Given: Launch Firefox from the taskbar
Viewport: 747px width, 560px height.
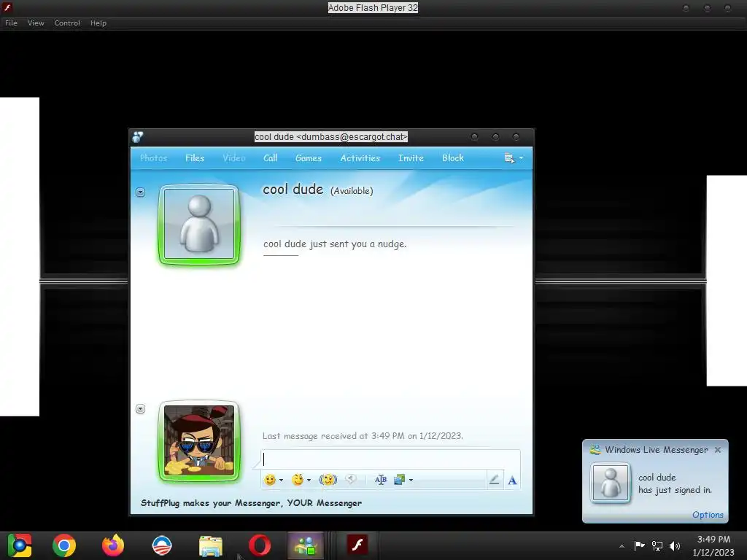Looking at the screenshot, I should pos(113,545).
